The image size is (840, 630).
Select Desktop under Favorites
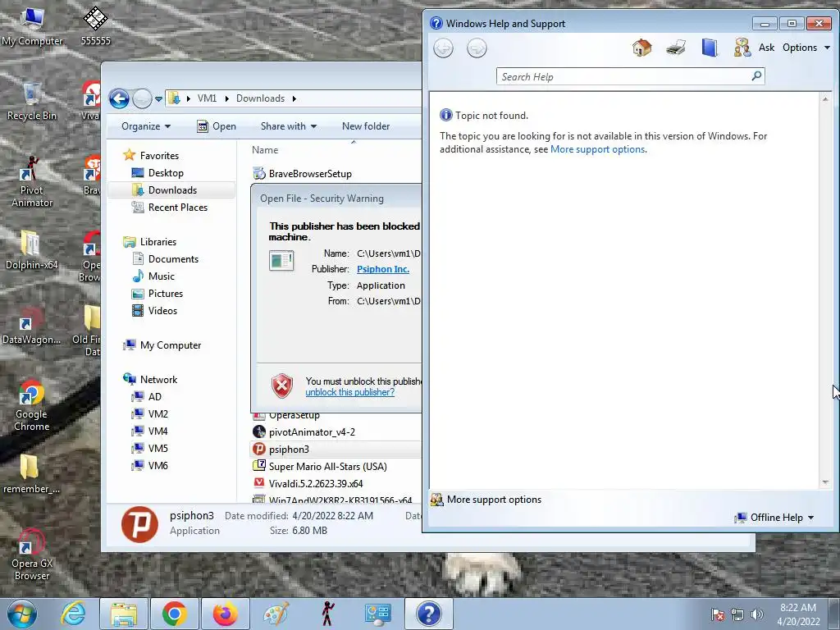point(166,173)
